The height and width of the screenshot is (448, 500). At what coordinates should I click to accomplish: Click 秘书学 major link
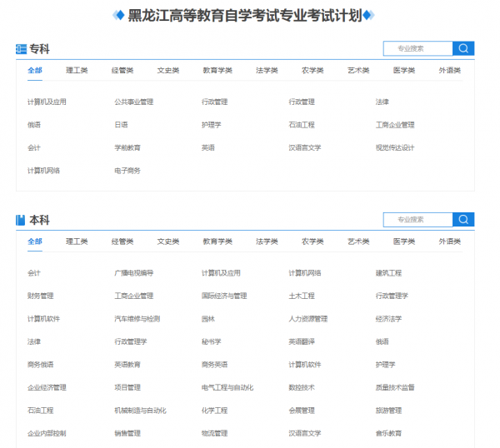[212, 342]
